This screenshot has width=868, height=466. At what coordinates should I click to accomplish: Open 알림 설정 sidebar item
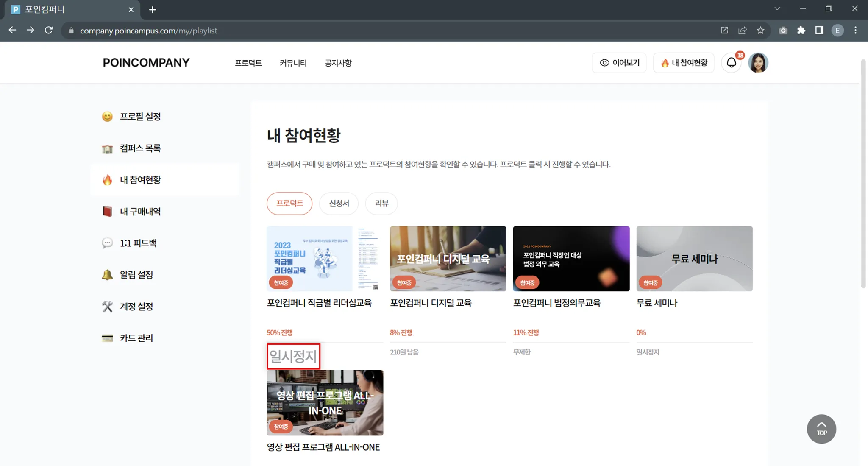tap(136, 275)
